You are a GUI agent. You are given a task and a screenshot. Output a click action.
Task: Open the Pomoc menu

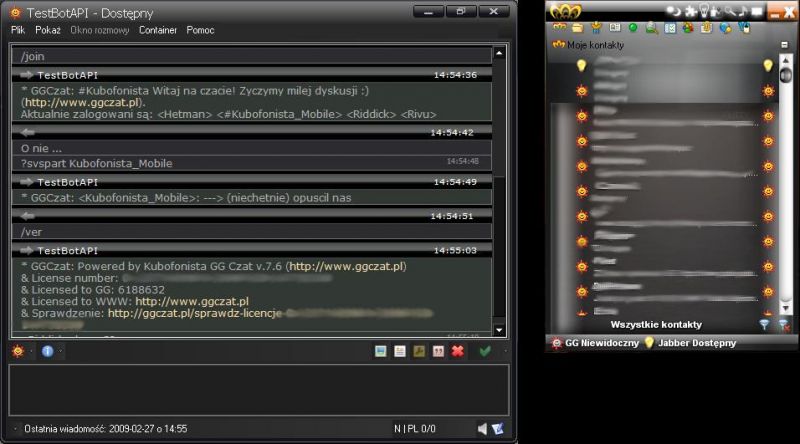pyautogui.click(x=200, y=30)
